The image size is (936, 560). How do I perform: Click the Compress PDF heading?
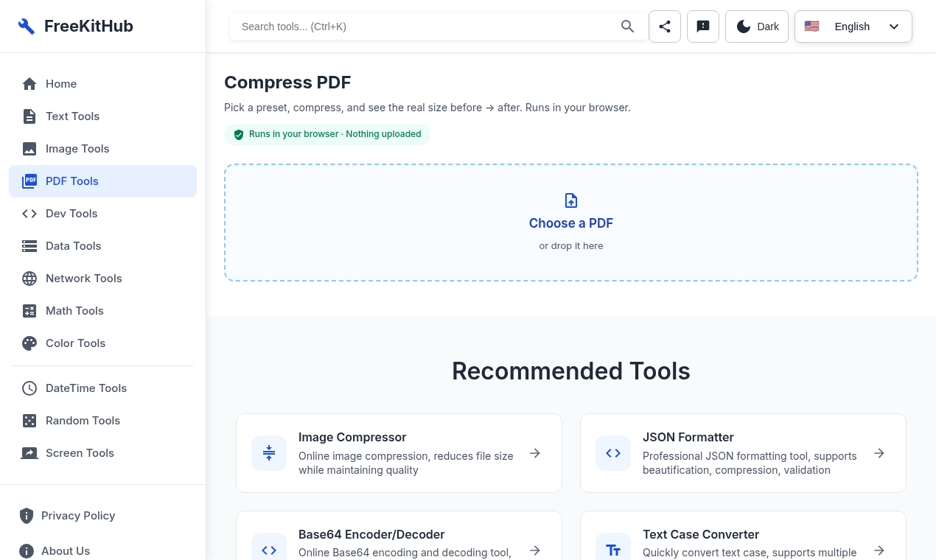[x=287, y=83]
